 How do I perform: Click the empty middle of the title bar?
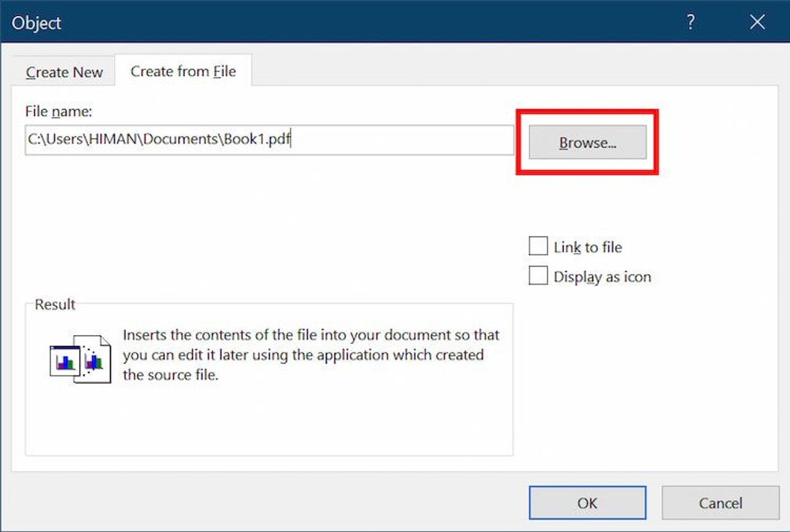point(370,23)
